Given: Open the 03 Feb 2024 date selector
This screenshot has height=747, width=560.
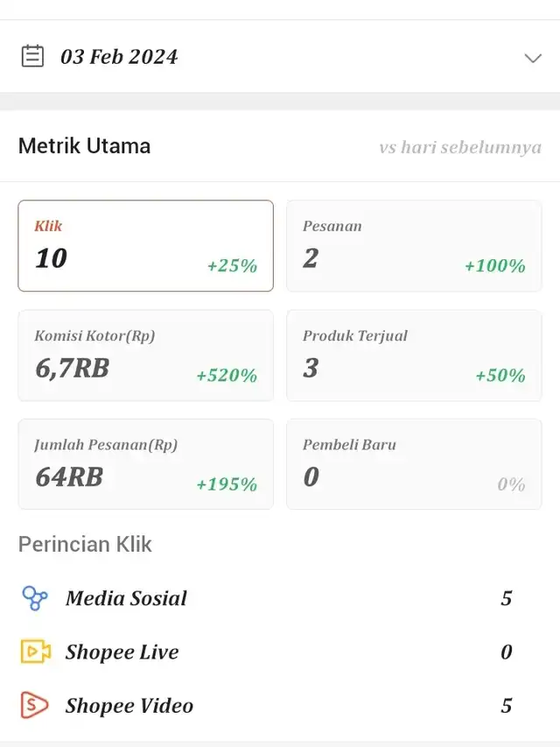Looking at the screenshot, I should (280, 56).
